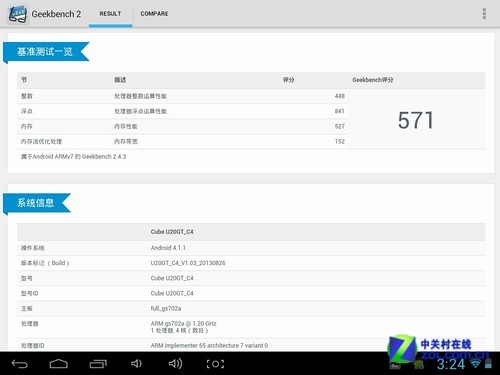Tap the Geekbench 2 app title
This screenshot has width=500, height=375.
[x=56, y=14]
